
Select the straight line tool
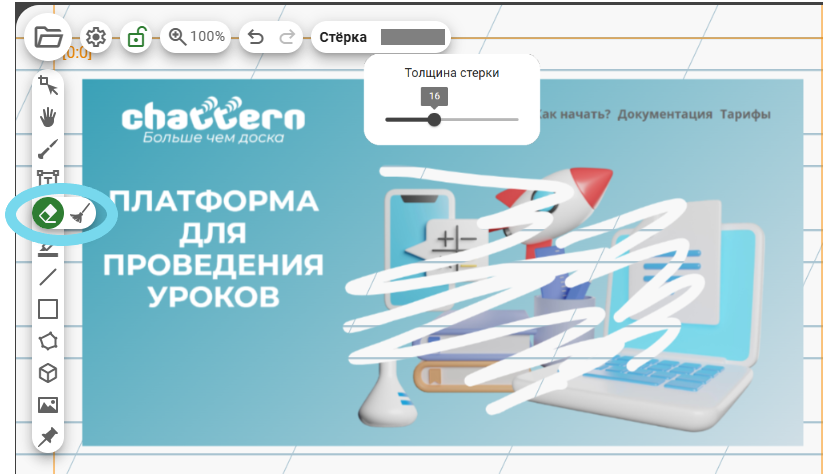click(47, 277)
